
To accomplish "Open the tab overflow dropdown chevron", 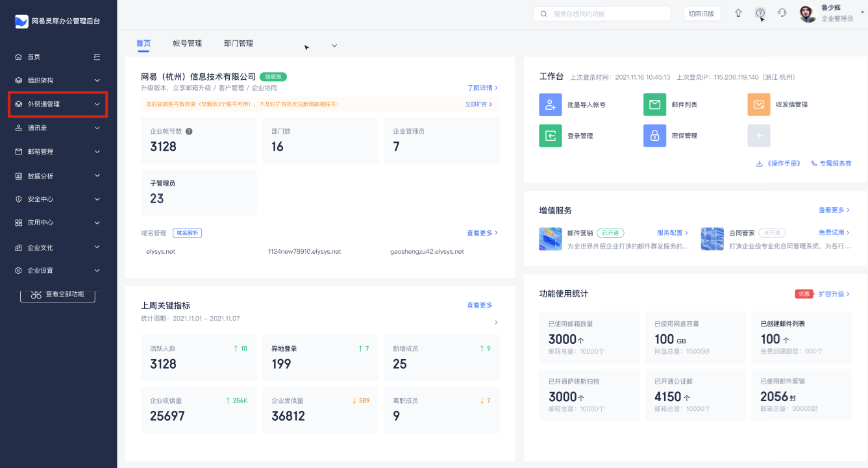I will point(334,45).
